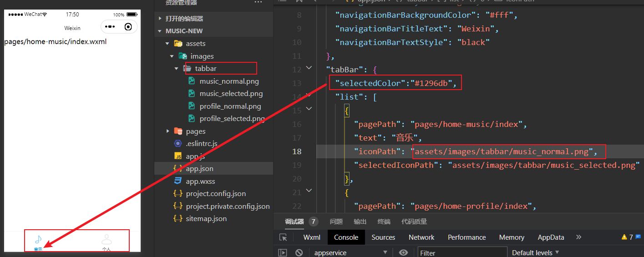
Task: Click the warning count indicator icon
Action: (624, 237)
